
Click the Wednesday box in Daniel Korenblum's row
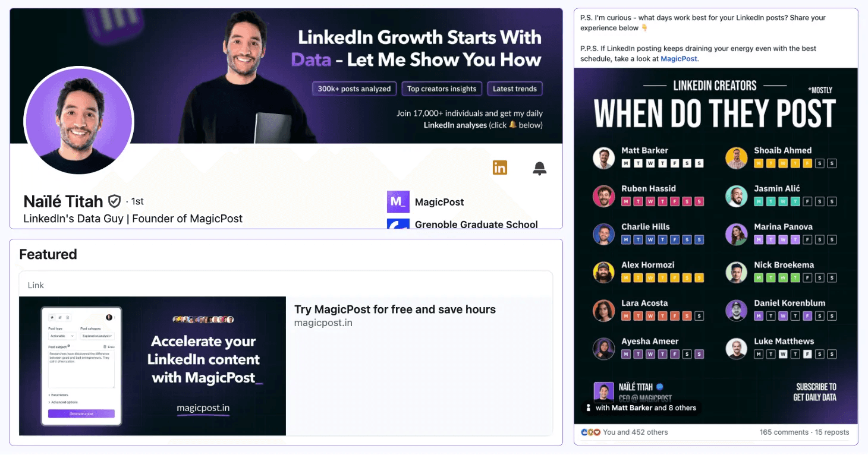point(783,316)
